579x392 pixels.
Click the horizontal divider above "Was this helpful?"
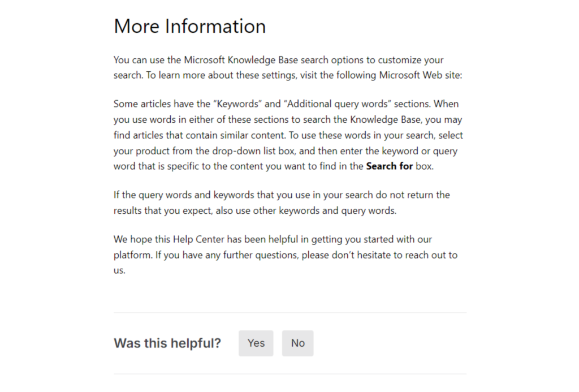(289, 313)
